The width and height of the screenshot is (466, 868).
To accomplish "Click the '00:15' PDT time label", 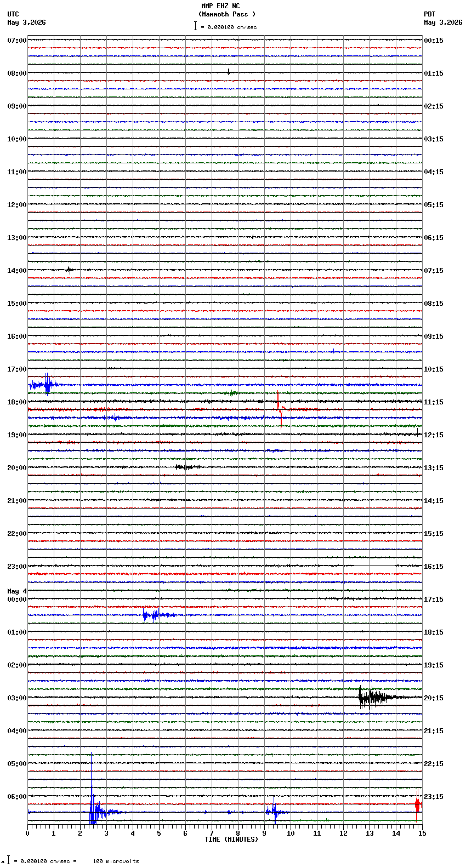I will pos(434,41).
